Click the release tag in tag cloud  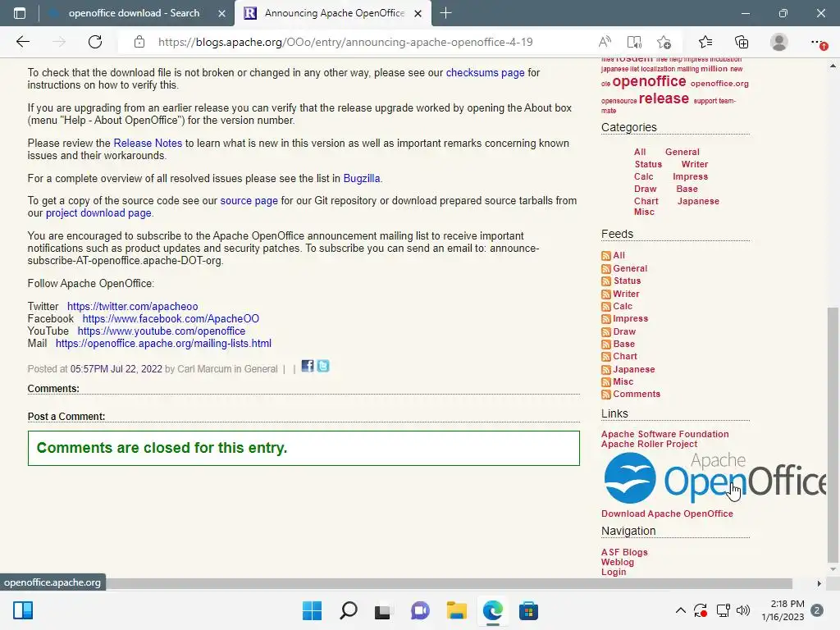point(663,98)
